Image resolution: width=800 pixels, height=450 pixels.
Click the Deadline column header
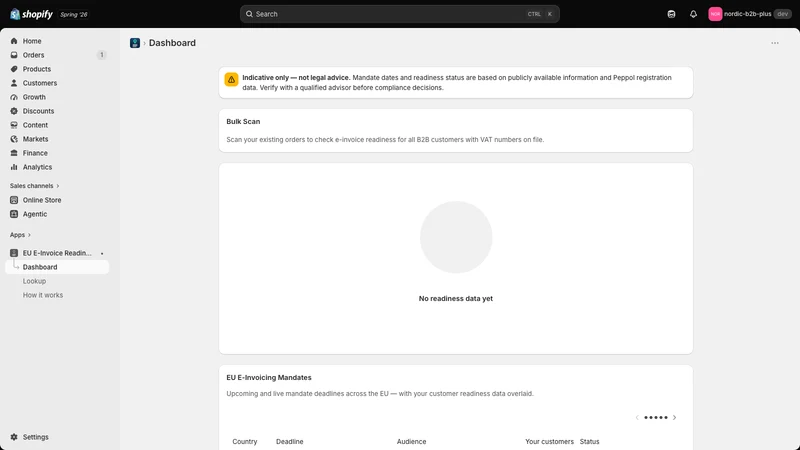(289, 441)
